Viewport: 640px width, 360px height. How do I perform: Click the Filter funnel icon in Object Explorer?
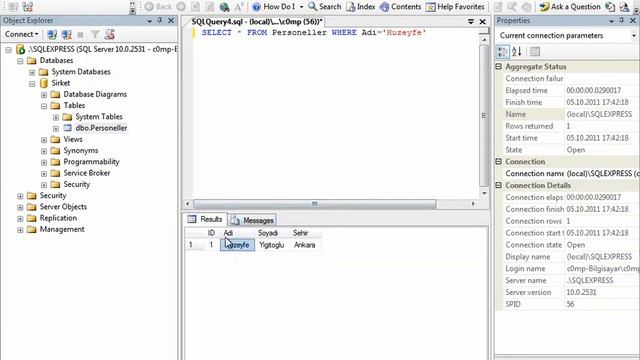pos(95,35)
